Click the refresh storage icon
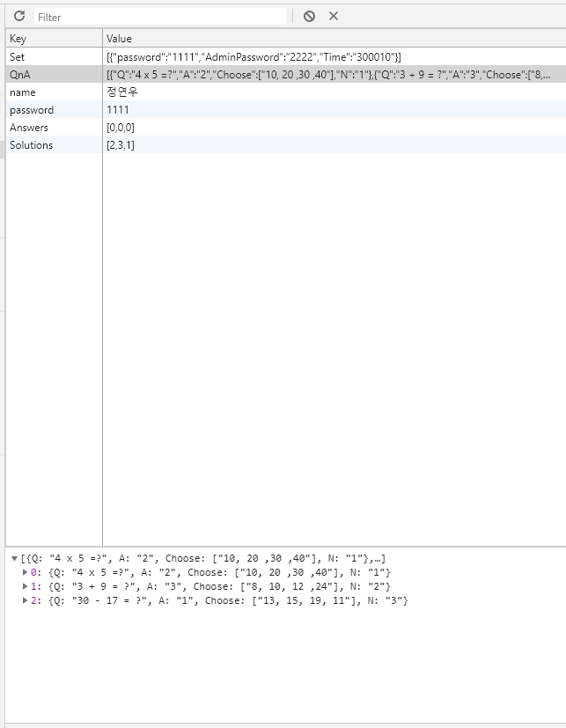This screenshot has height=728, width=566. (x=19, y=16)
